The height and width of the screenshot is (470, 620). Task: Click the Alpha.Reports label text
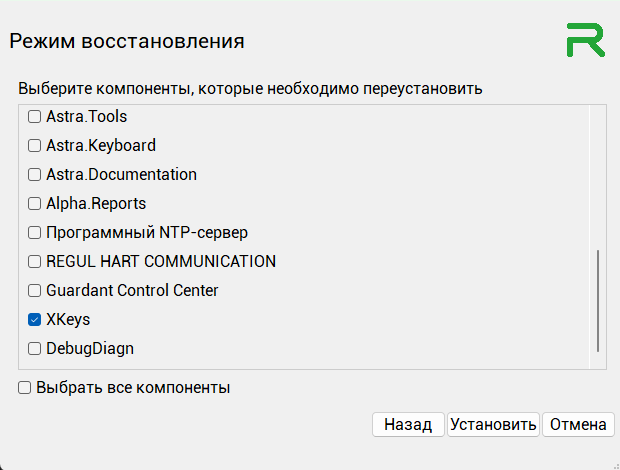click(x=96, y=204)
